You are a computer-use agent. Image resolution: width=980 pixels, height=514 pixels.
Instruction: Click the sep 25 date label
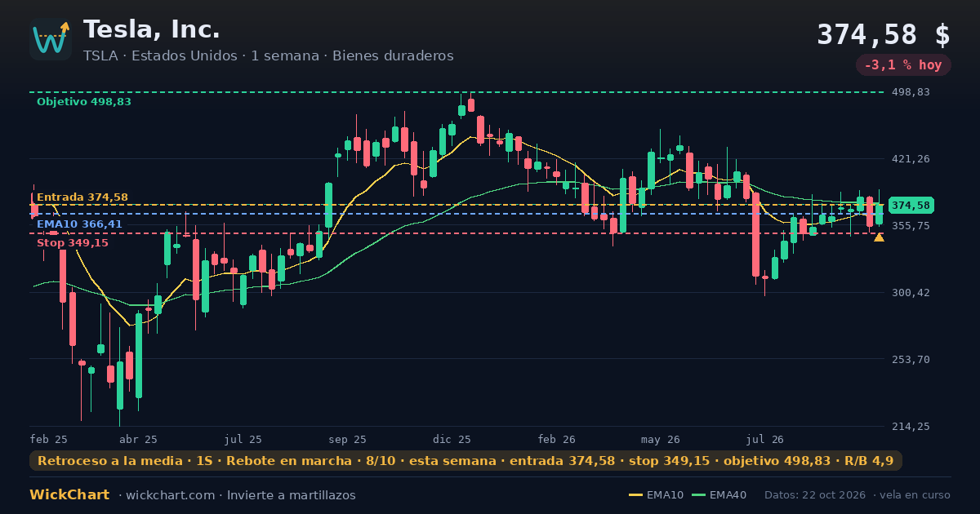[348, 439]
